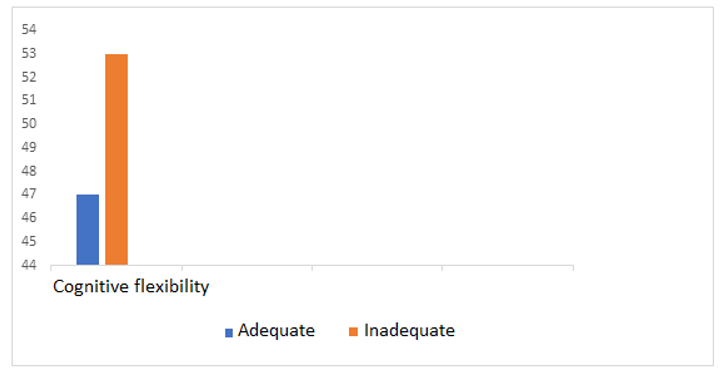Click the 49 value axis label
Viewport: 722px width, 370px height.
coord(29,147)
